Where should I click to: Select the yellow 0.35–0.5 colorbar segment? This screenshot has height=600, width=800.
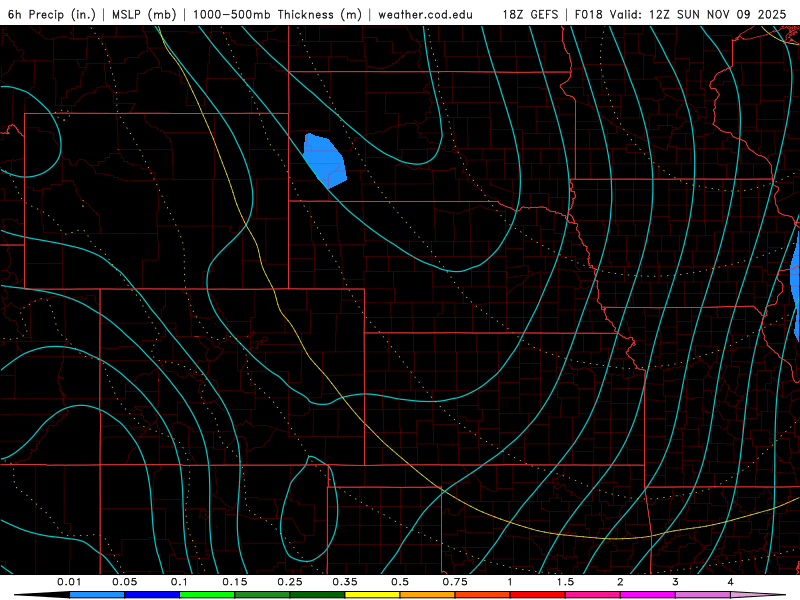point(372,595)
